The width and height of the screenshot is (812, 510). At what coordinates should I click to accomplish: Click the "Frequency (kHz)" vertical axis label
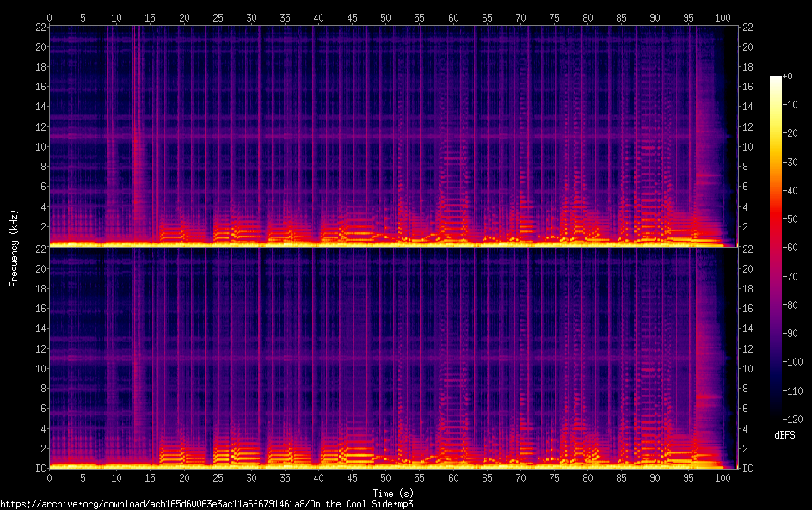[14, 248]
